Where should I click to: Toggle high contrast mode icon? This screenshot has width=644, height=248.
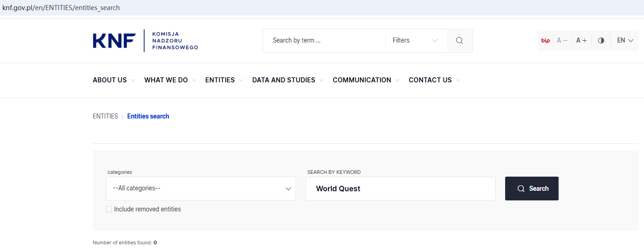[601, 41]
